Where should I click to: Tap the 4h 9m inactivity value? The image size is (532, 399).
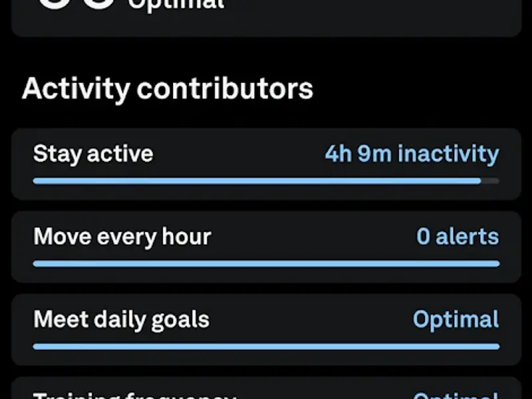click(411, 154)
